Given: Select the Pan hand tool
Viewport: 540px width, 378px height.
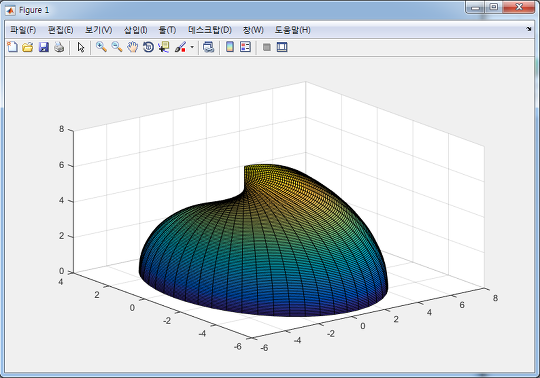Looking at the screenshot, I should click(x=133, y=47).
